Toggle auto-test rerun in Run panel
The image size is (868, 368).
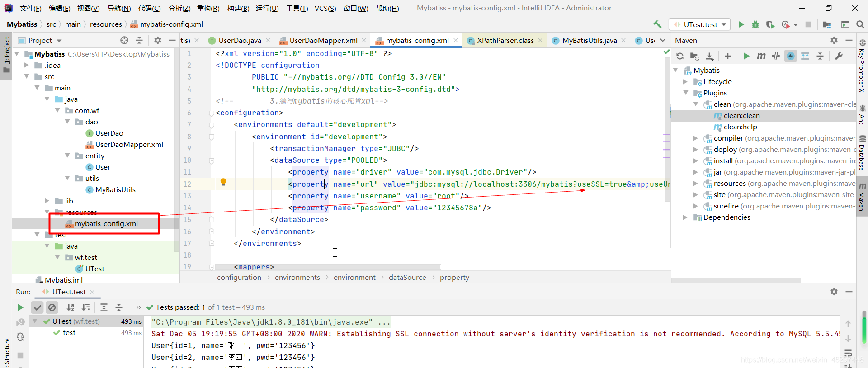[20, 337]
